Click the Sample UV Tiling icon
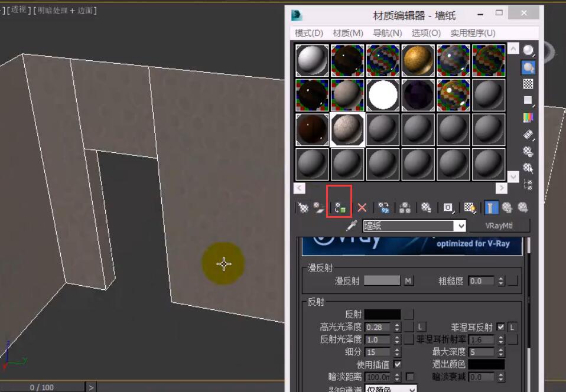The width and height of the screenshot is (566, 392). (x=528, y=100)
